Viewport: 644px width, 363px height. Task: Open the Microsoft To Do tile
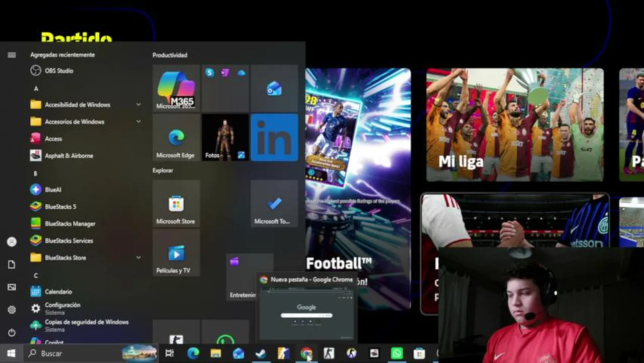274,204
